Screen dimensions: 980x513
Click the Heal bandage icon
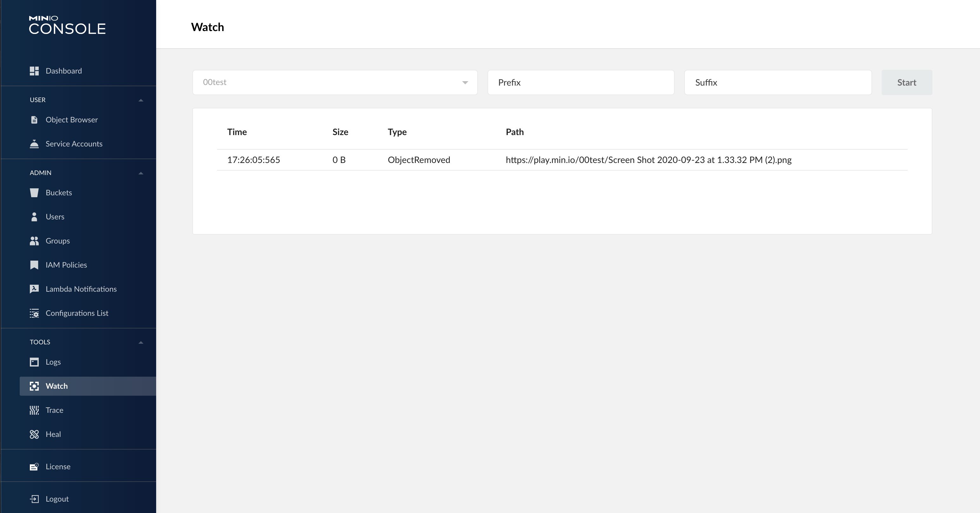tap(34, 434)
